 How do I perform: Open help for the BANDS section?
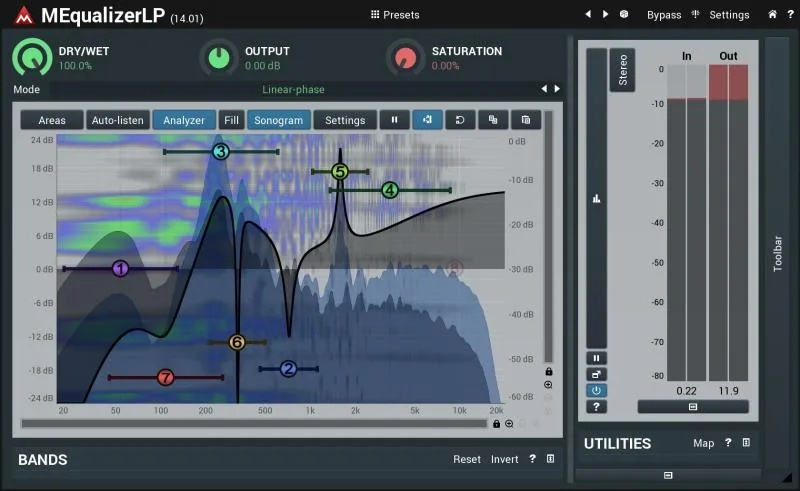click(533, 459)
